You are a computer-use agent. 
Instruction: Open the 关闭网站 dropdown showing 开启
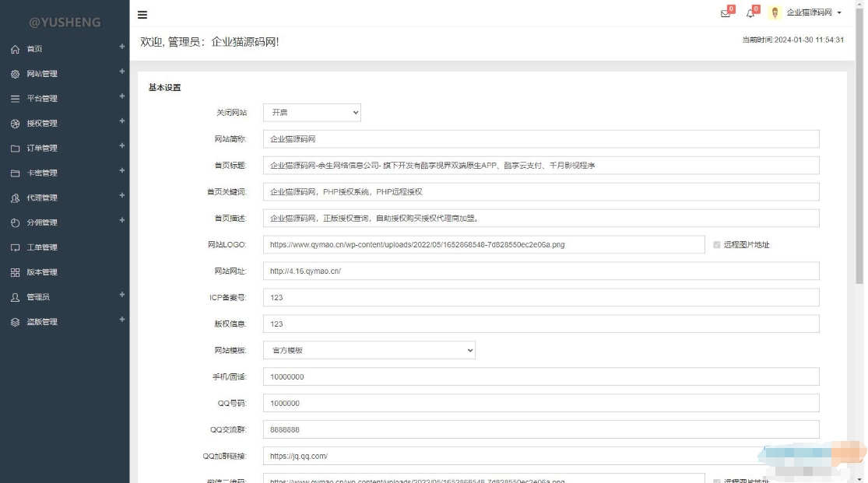point(311,113)
